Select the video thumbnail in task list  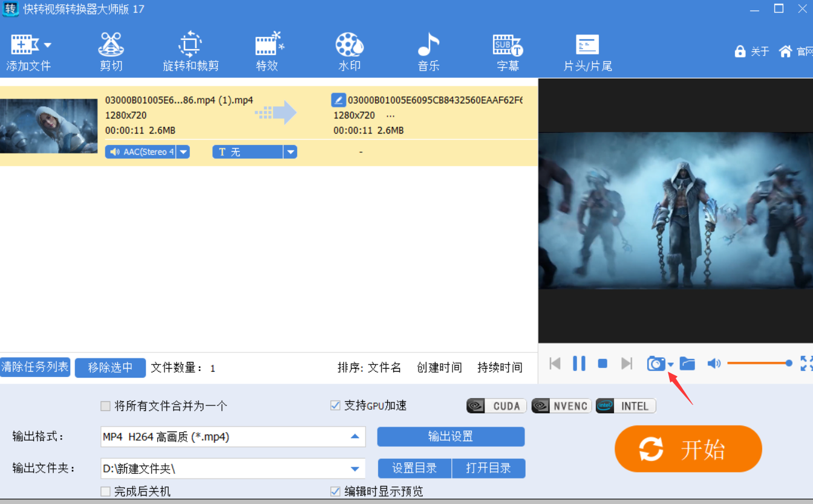[48, 126]
